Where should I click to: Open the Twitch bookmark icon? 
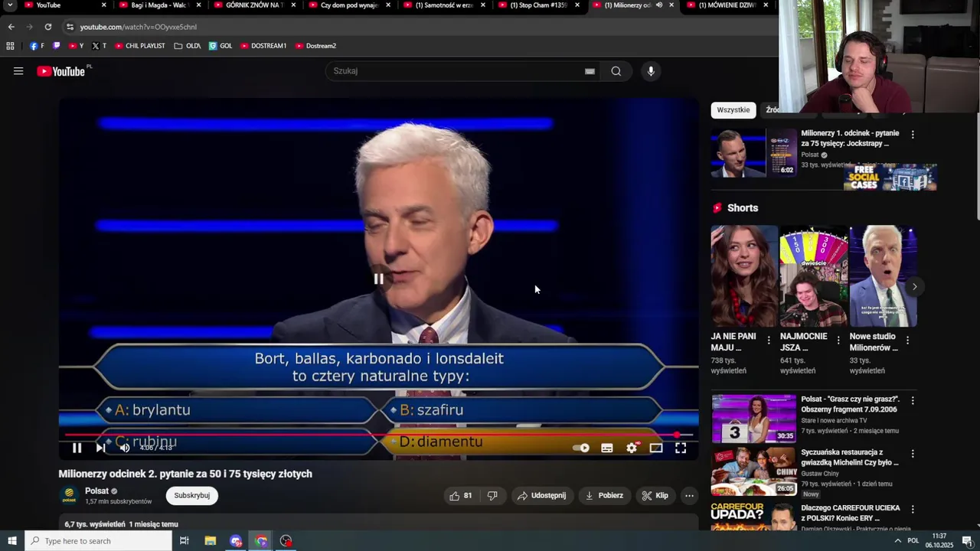point(56,46)
